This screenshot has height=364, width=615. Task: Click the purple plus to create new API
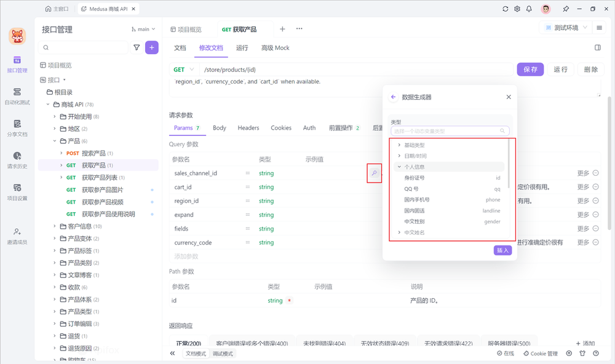151,47
